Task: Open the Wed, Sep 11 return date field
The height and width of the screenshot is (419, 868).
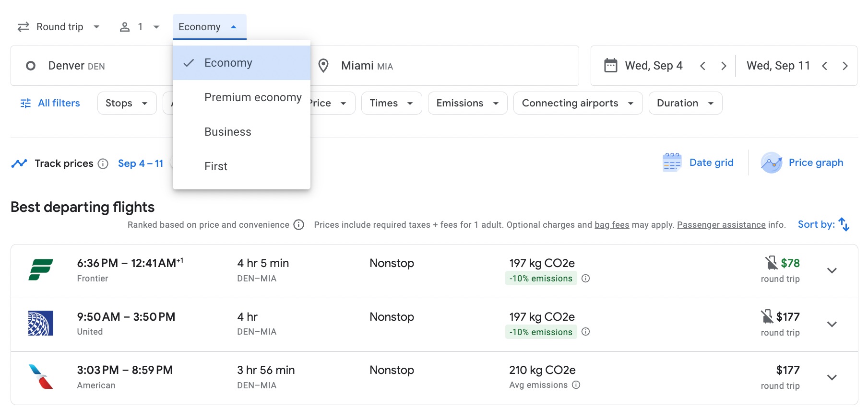Action: pos(778,66)
